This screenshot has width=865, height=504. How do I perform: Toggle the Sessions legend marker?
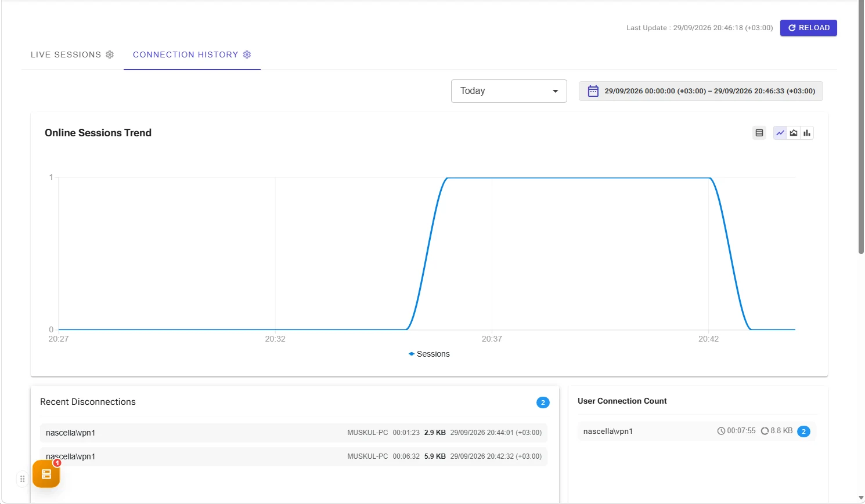pos(412,354)
